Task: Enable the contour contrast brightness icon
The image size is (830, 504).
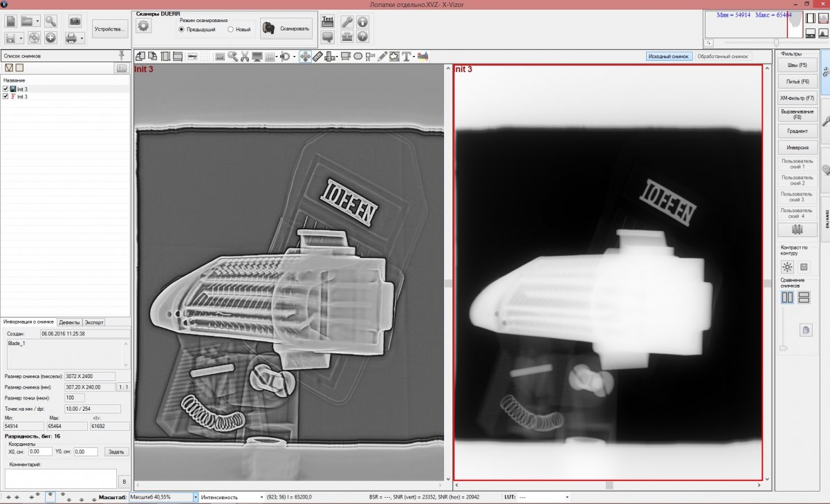Action: pos(787,267)
